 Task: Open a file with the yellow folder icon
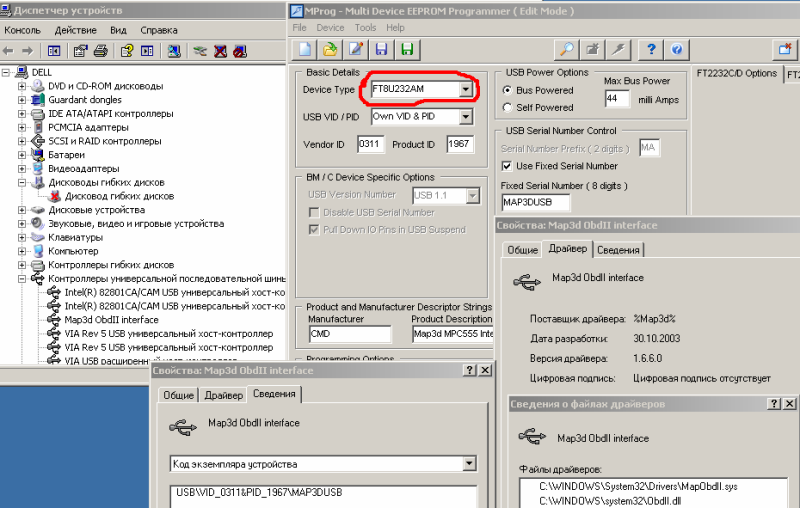pyautogui.click(x=330, y=49)
